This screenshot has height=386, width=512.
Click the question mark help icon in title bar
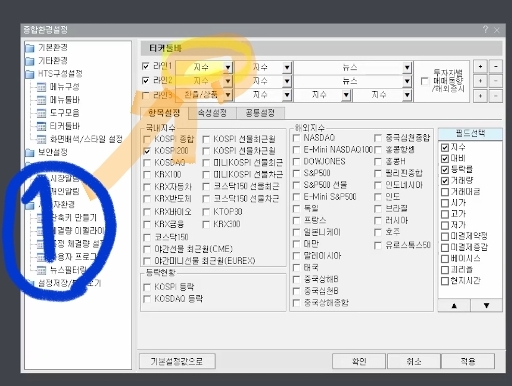coord(485,30)
